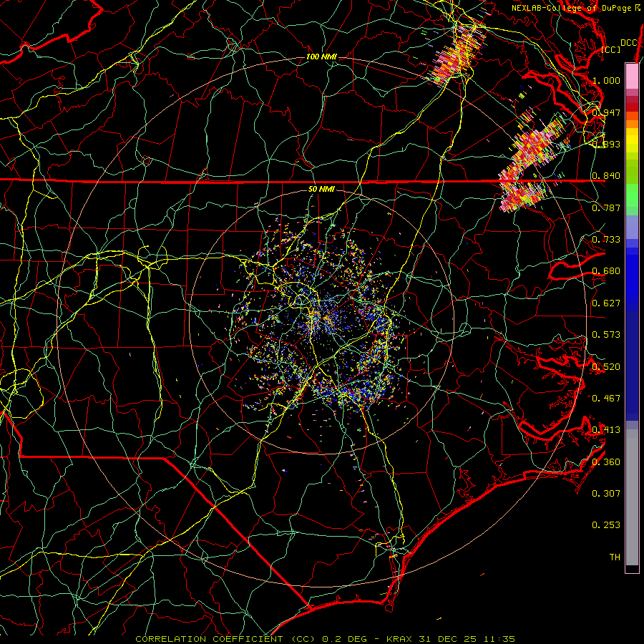Pick the light pink swatch atop the color bar
This screenshot has width=644, height=644.
[632, 76]
